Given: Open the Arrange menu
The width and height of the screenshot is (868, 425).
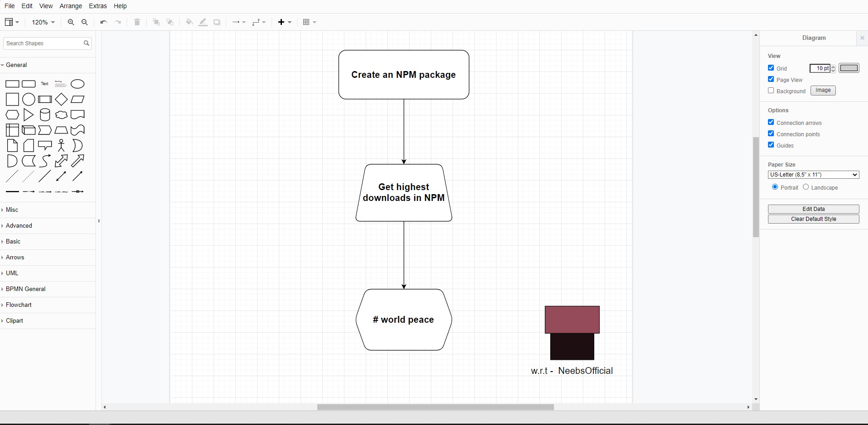Looking at the screenshot, I should point(71,6).
